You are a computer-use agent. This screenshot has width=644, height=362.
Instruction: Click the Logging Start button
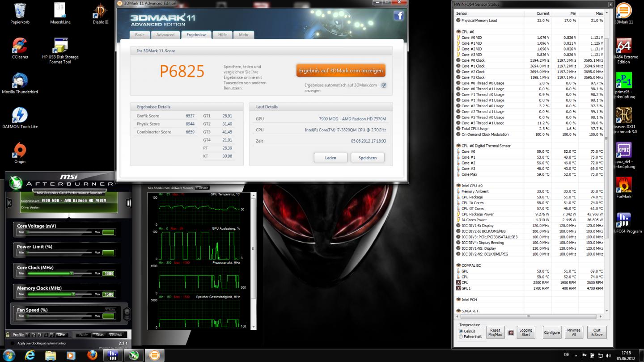pyautogui.click(x=525, y=333)
